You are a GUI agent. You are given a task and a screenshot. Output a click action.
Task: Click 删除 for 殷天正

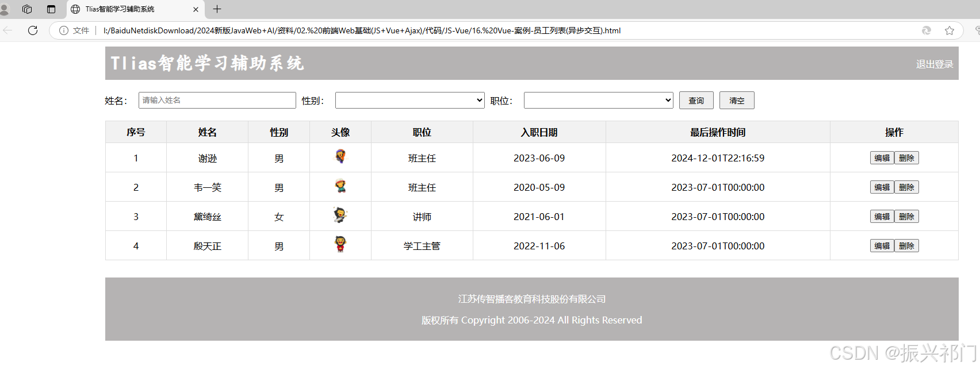click(907, 246)
